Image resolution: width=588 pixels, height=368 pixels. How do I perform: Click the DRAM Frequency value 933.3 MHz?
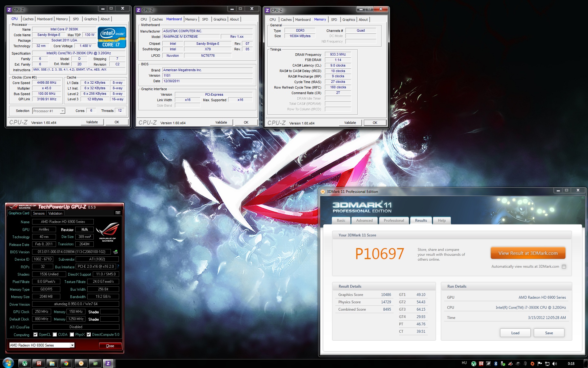click(x=338, y=55)
